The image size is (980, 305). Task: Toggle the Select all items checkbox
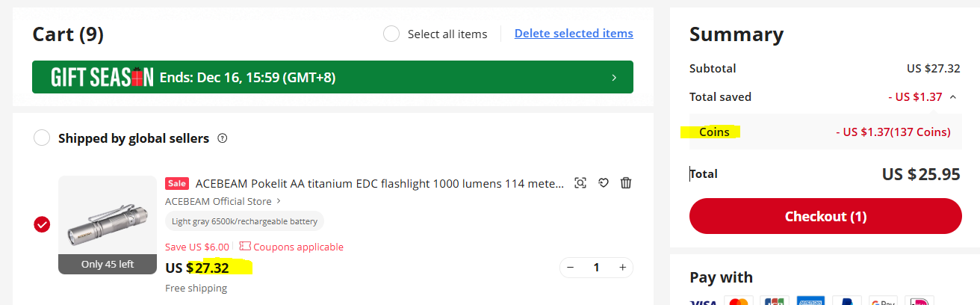click(391, 34)
